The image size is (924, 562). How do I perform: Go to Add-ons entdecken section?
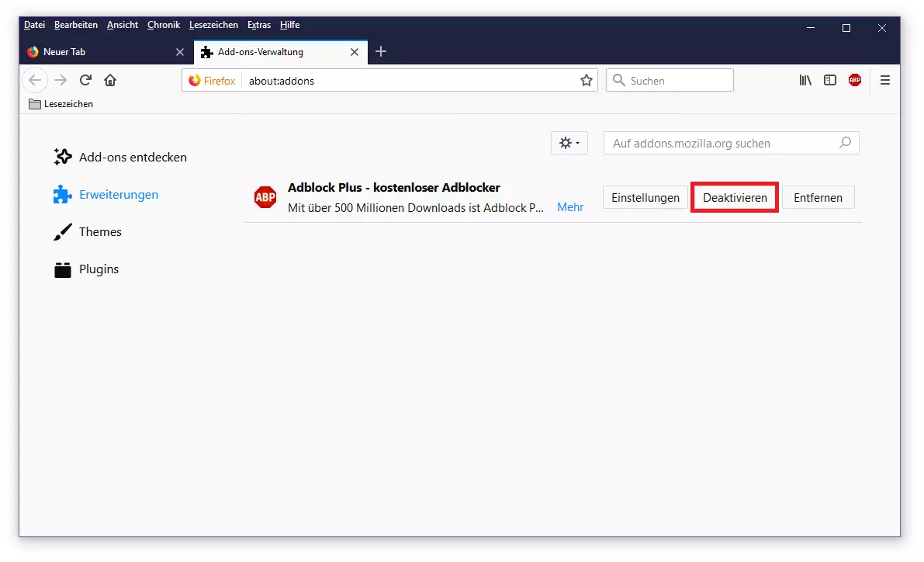(x=120, y=157)
